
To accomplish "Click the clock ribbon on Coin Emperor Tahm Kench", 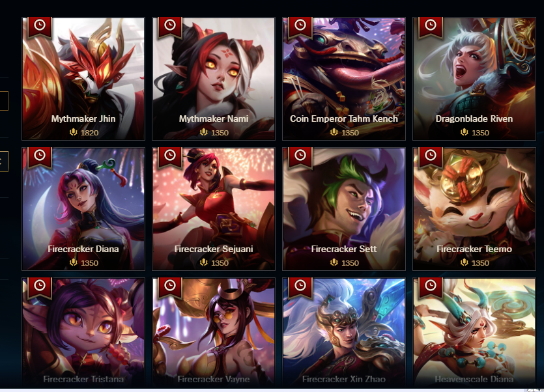I will [300, 26].
